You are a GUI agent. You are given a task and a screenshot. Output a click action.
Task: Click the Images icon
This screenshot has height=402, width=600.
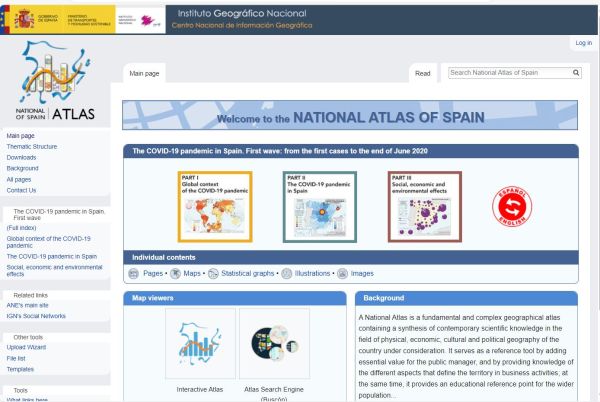click(x=342, y=273)
